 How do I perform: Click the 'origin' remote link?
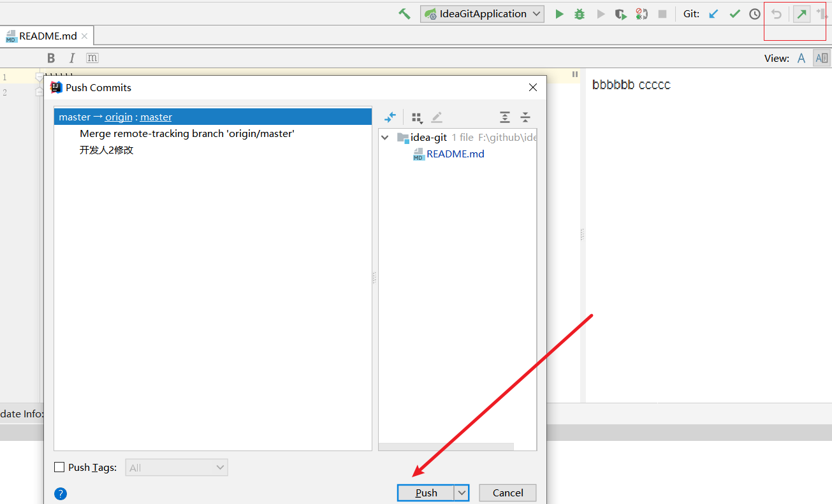tap(119, 117)
